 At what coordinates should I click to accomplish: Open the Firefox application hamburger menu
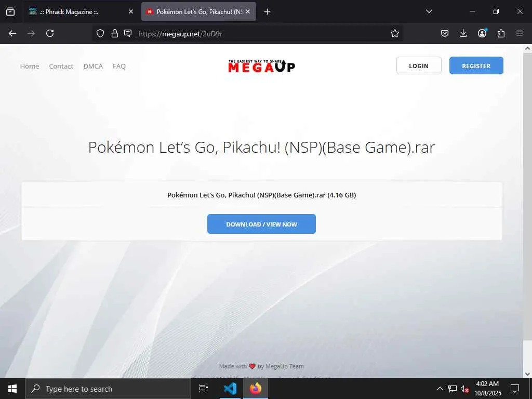pos(520,33)
